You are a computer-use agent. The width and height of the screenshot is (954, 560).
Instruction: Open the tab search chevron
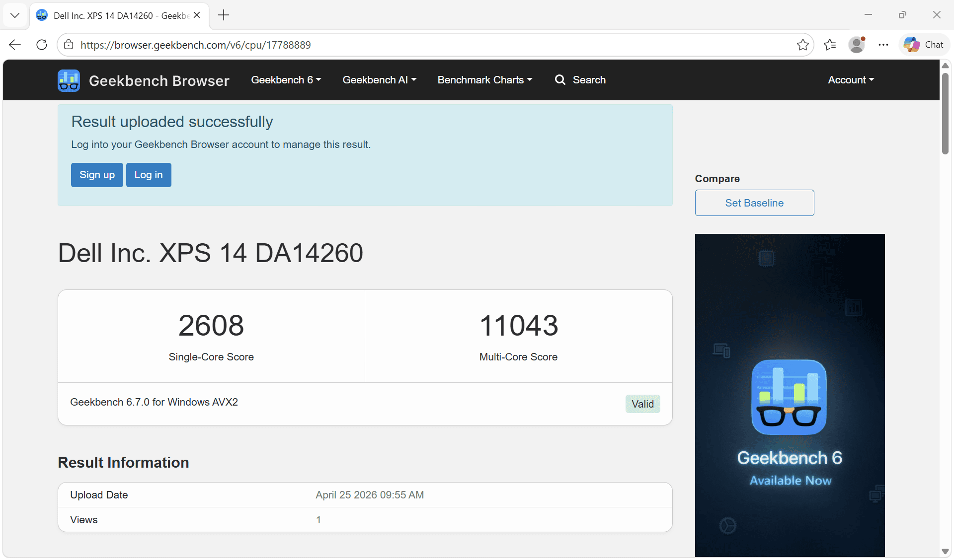pos(15,15)
